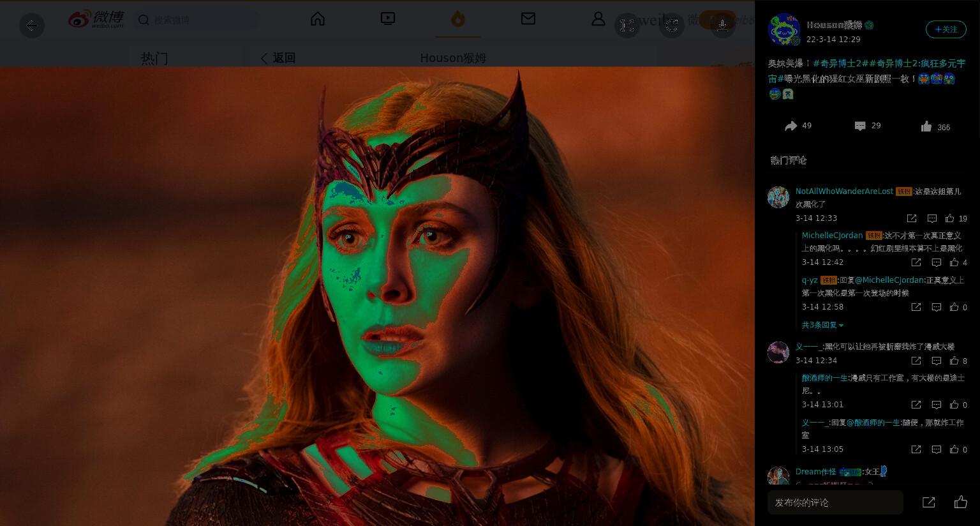The height and width of the screenshot is (526, 980).
Task: Select the hot flame icon tab
Action: tap(458, 20)
